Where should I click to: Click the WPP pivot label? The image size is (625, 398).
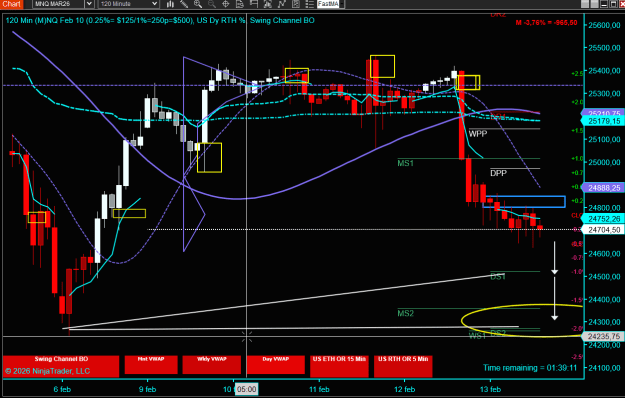(478, 134)
